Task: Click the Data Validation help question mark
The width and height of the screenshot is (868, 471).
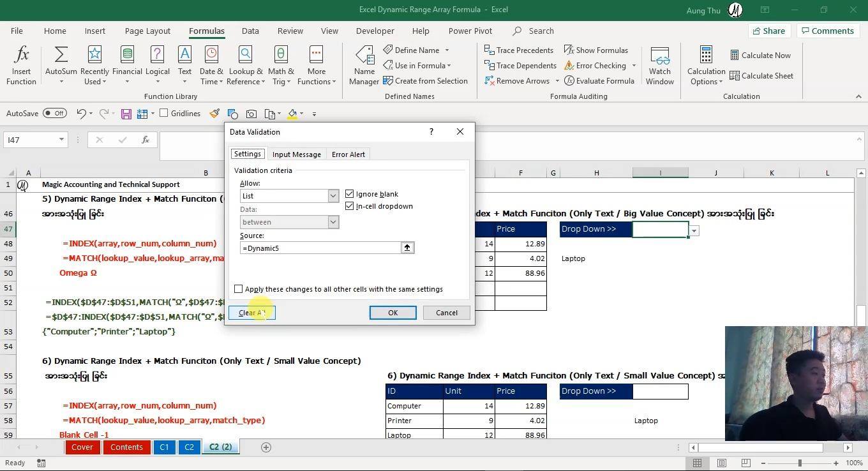Action: 431,131
